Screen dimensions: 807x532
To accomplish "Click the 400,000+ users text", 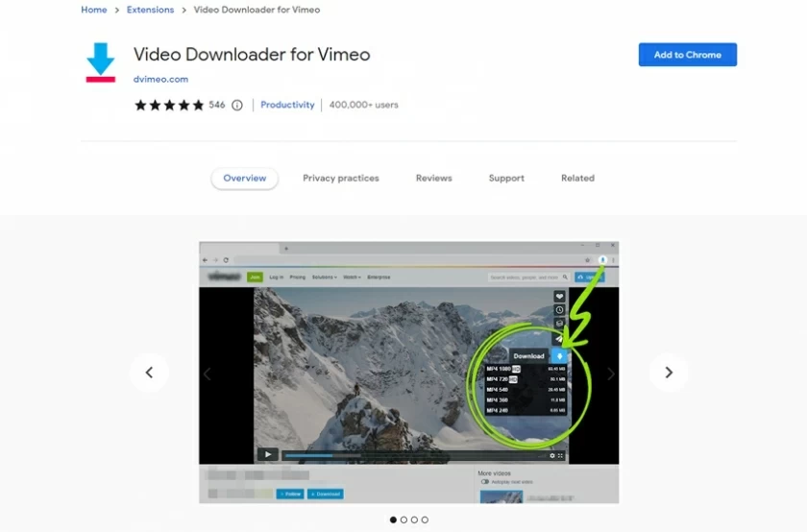I will (x=363, y=105).
